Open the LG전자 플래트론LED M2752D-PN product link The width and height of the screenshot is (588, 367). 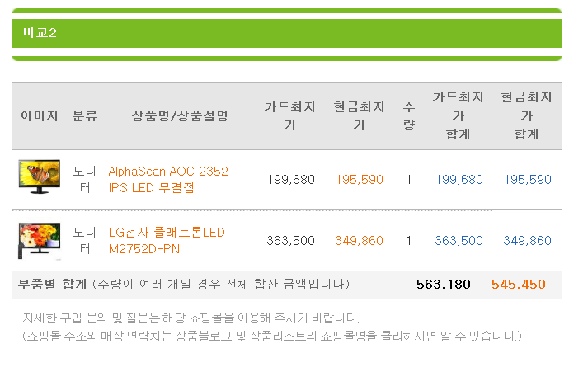click(167, 241)
